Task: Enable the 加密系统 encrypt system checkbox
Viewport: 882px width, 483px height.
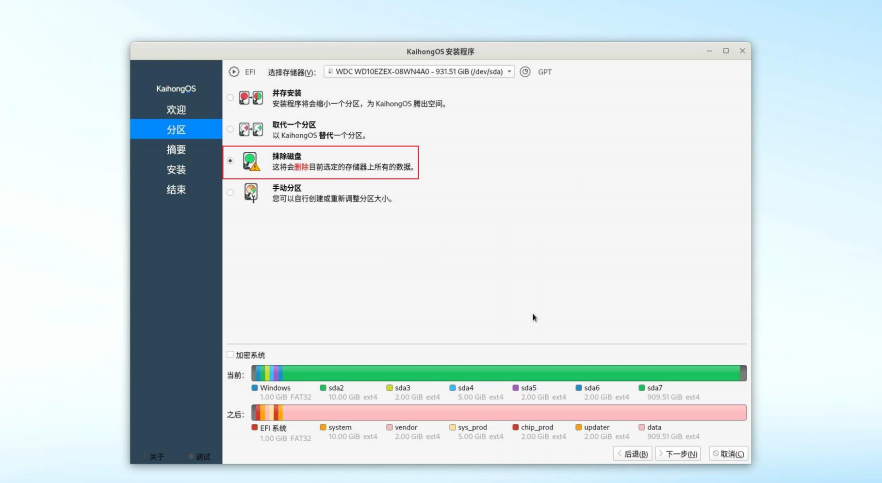Action: tap(231, 355)
